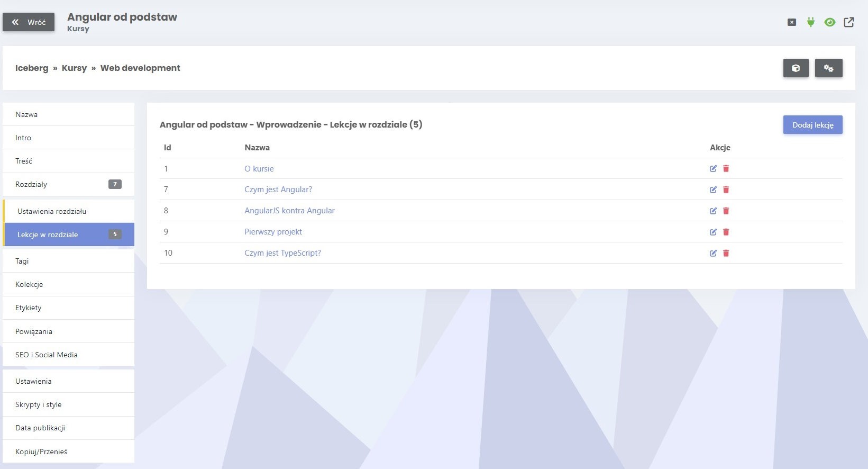Click the Lekcje w rozdziale badge 5

pyautogui.click(x=115, y=234)
